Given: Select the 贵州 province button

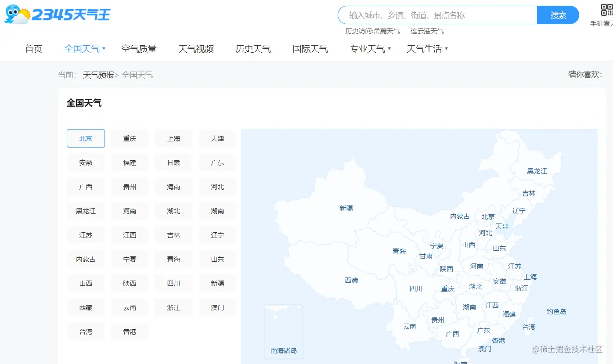Looking at the screenshot, I should click(x=130, y=187).
